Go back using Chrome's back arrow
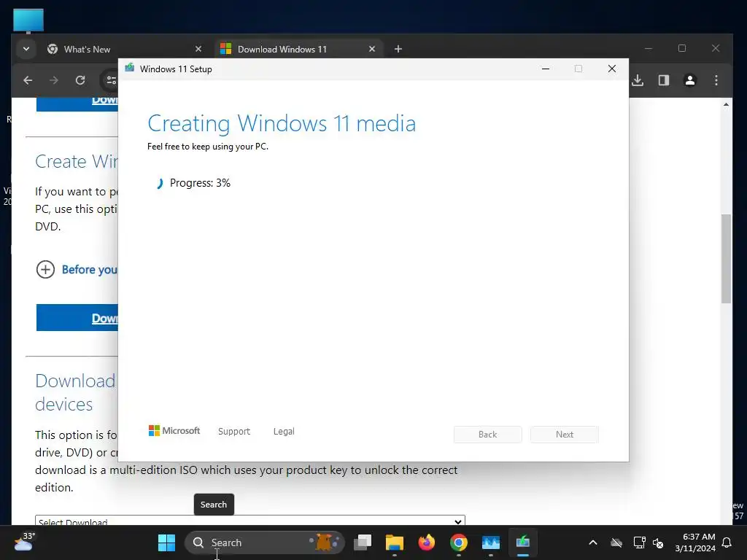 tap(28, 80)
